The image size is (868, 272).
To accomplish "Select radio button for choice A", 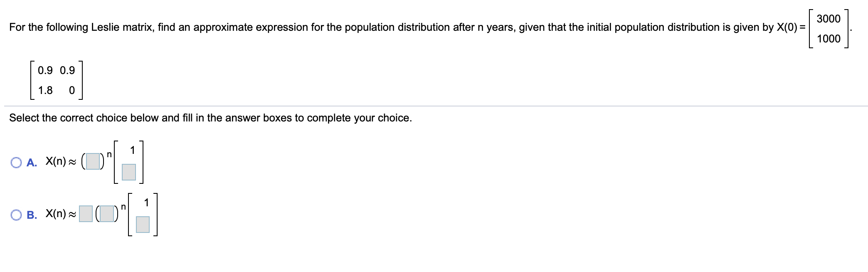I will coord(16,162).
